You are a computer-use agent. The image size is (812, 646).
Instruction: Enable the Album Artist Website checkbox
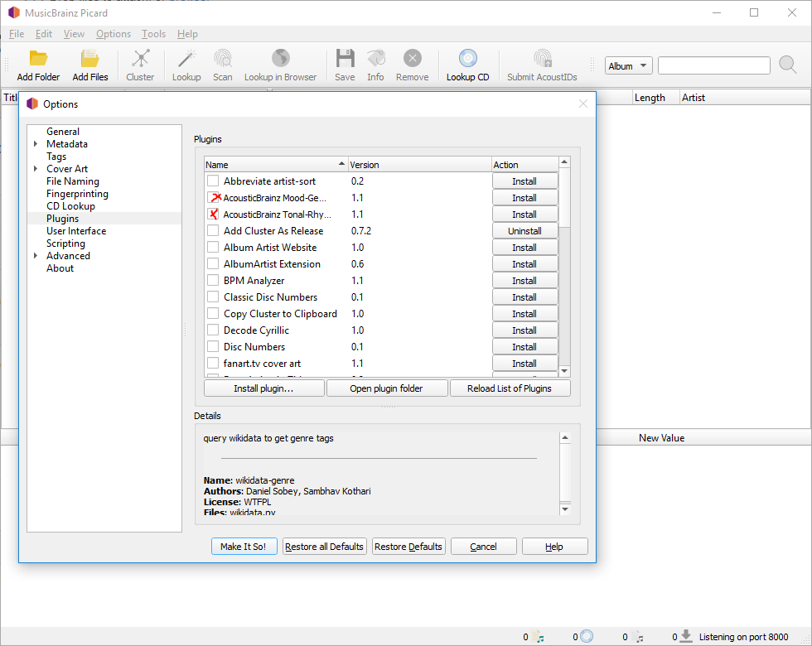[x=213, y=248]
